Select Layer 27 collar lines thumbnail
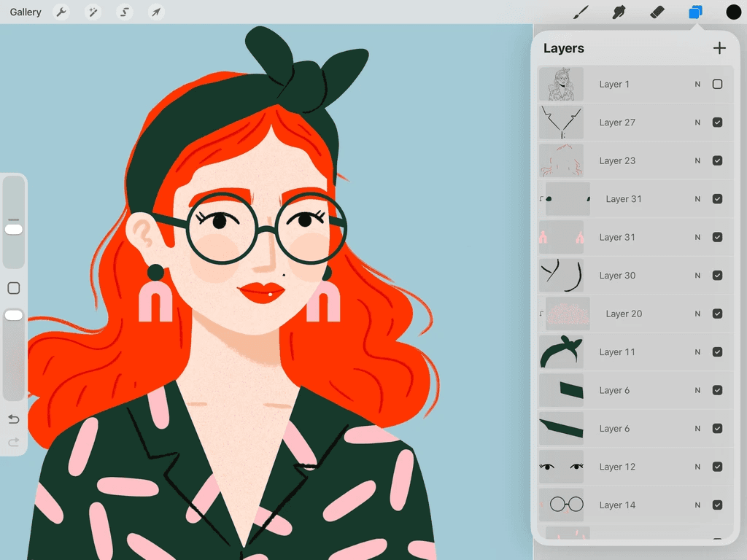 [x=561, y=122]
